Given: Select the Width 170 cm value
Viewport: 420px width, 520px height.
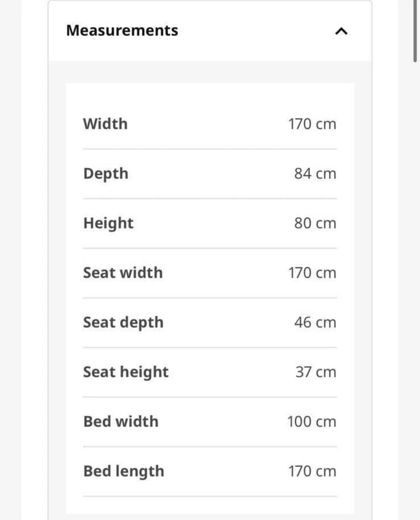Looking at the screenshot, I should click(x=312, y=124).
